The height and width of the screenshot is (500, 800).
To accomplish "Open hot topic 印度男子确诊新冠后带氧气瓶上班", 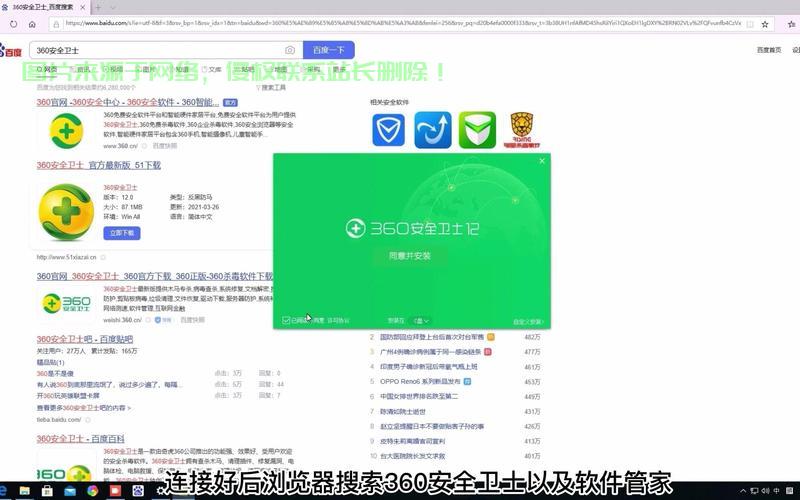I will click(429, 367).
